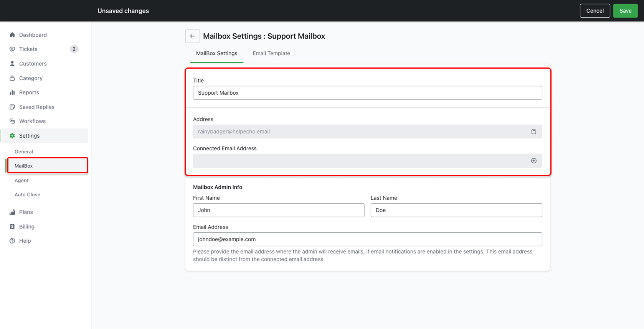Select Auto Close under Settings

pos(27,194)
